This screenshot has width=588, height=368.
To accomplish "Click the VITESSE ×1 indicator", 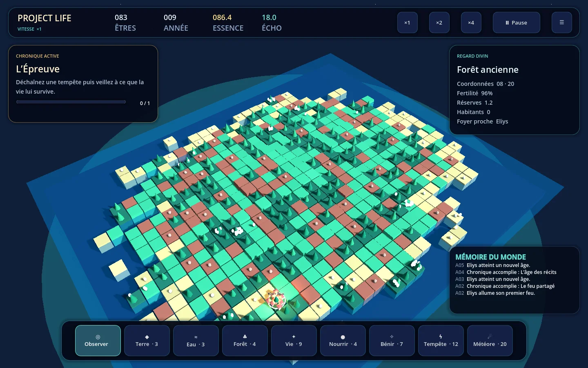I will [x=29, y=29].
